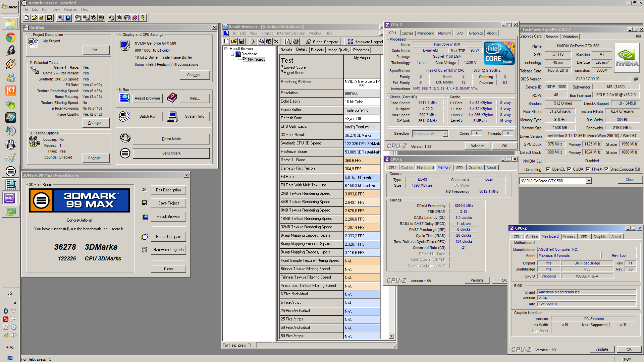Click the Benchmark circle icon in 3DMark toolbar
This screenshot has height=362, width=644.
click(x=119, y=18)
